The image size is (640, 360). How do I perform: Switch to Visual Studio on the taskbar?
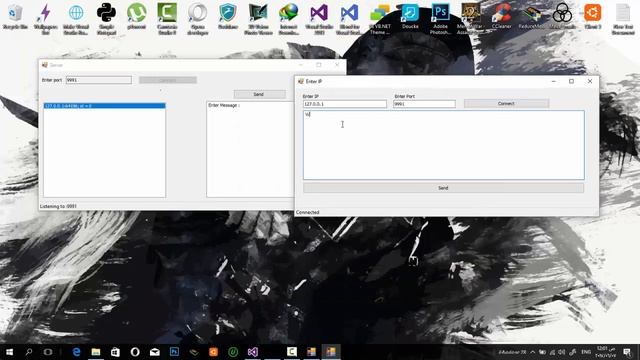(253, 352)
